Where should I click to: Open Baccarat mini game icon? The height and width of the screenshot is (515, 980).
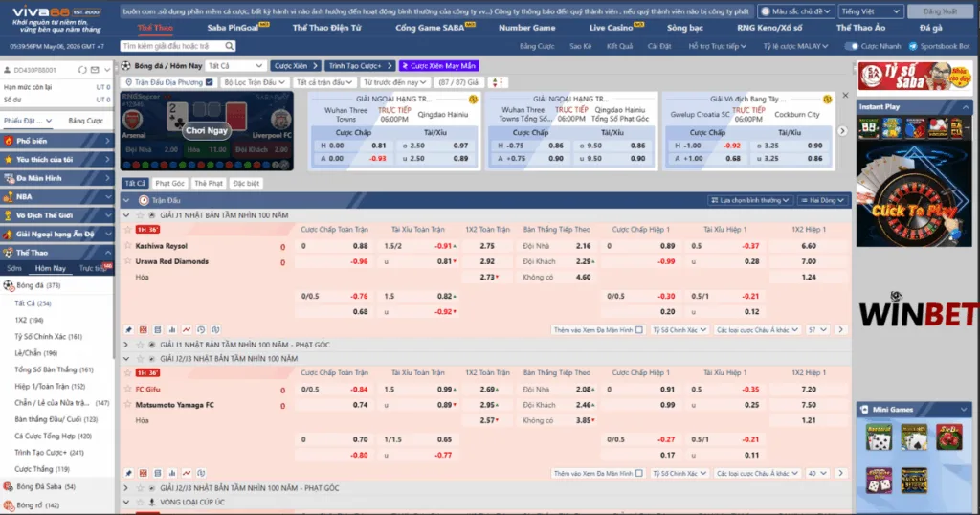(x=879, y=437)
